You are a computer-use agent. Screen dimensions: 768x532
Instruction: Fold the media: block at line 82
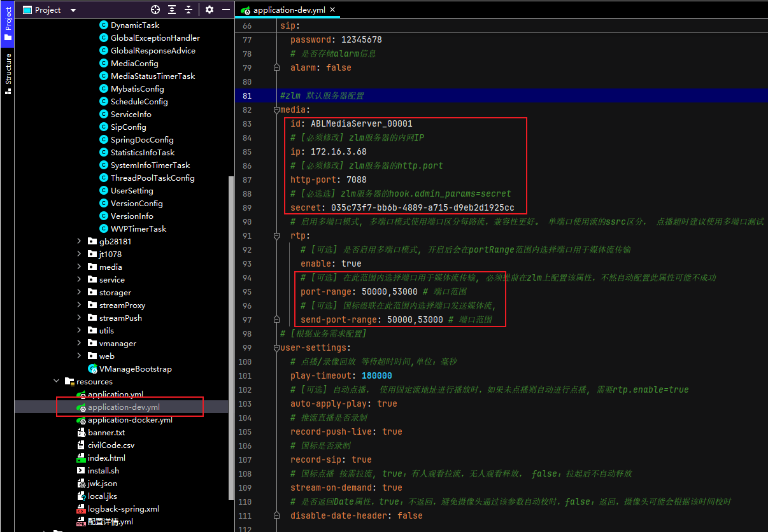coord(276,109)
